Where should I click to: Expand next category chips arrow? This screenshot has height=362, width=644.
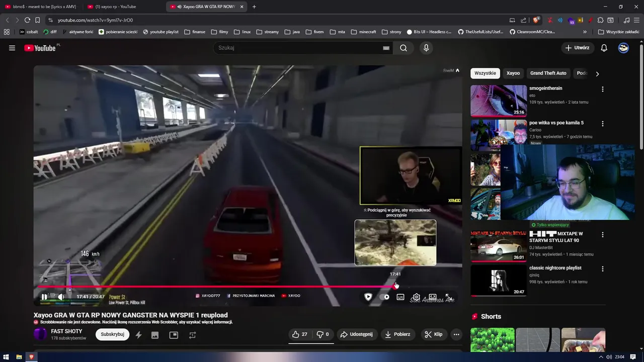(597, 74)
